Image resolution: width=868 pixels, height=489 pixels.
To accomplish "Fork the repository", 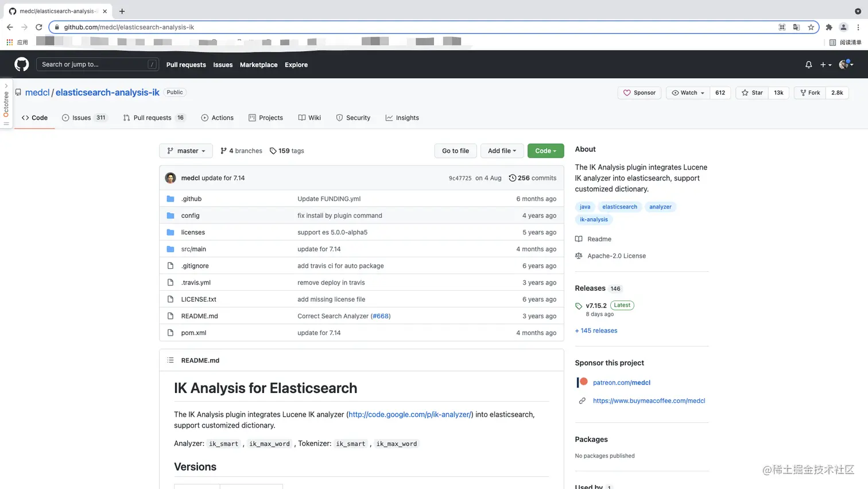I will [809, 93].
